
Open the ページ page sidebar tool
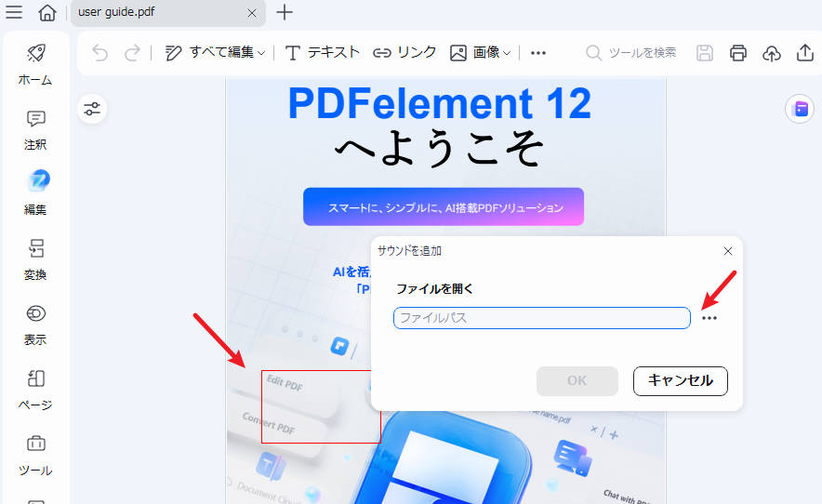pyautogui.click(x=35, y=391)
